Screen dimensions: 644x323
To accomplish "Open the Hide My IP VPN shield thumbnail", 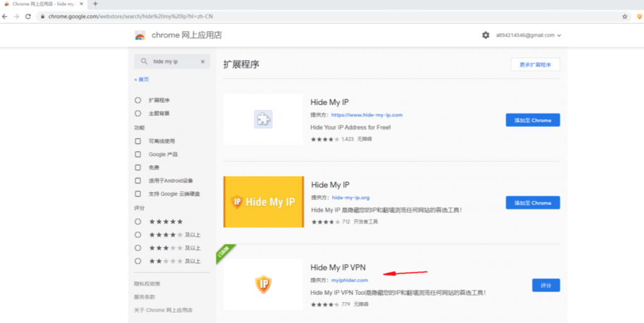I will click(x=264, y=285).
